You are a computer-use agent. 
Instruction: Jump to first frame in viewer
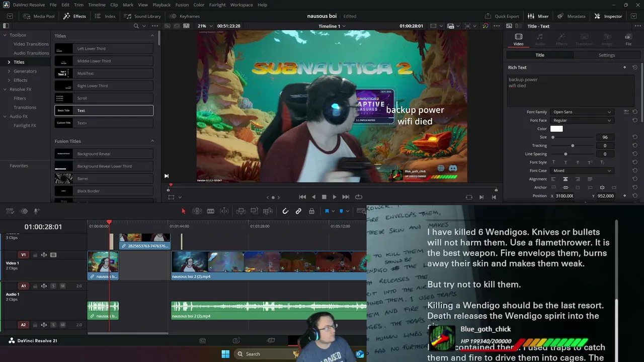302,197
